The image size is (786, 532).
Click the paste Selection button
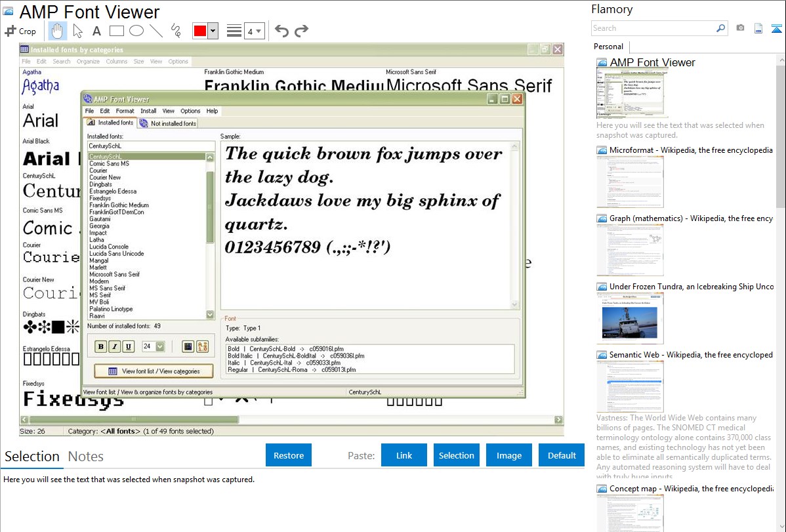pyautogui.click(x=457, y=455)
